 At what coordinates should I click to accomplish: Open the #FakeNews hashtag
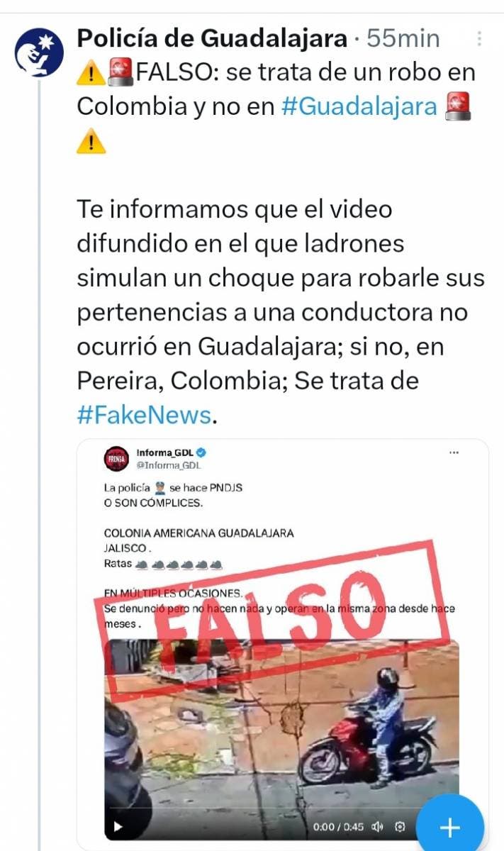(x=144, y=415)
